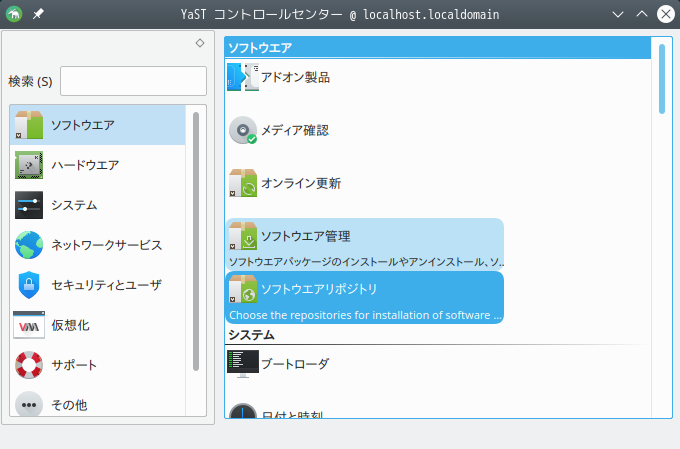
Task: Click the 仮想化 VM icon
Action: coord(29,325)
